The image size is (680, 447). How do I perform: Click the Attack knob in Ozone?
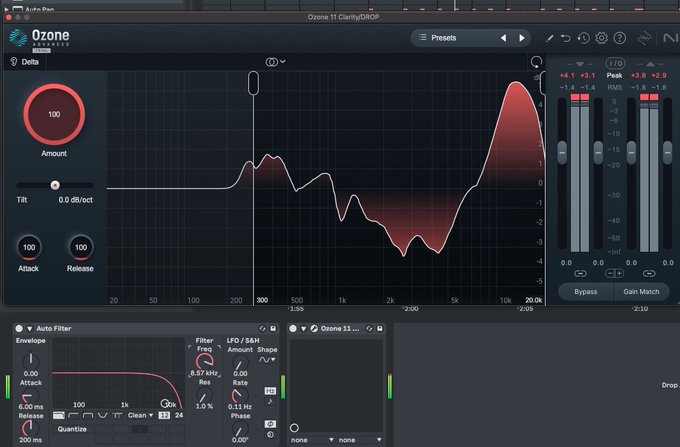coord(29,248)
